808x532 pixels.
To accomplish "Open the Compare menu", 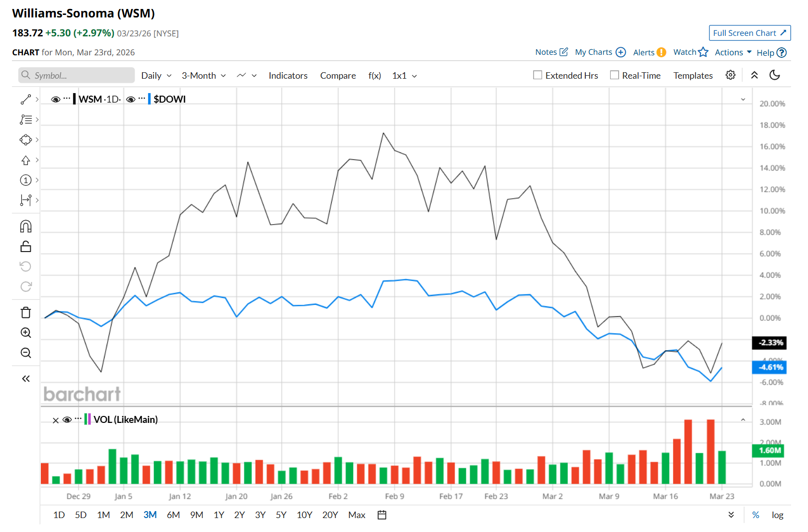I will [338, 76].
